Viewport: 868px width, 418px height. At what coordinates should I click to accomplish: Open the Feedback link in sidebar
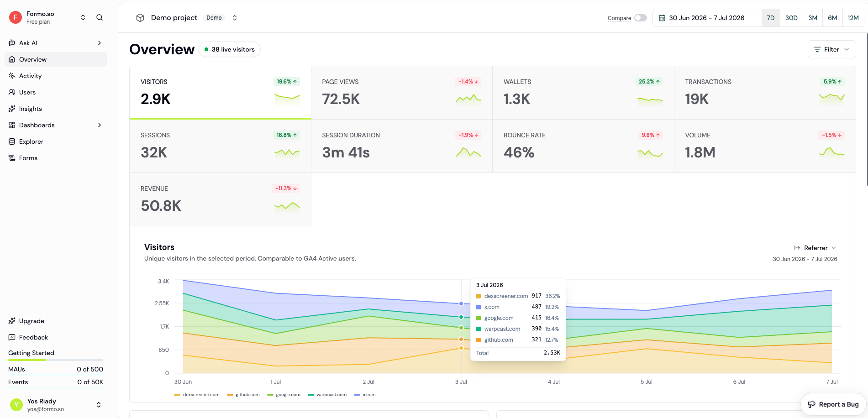click(x=56, y=337)
